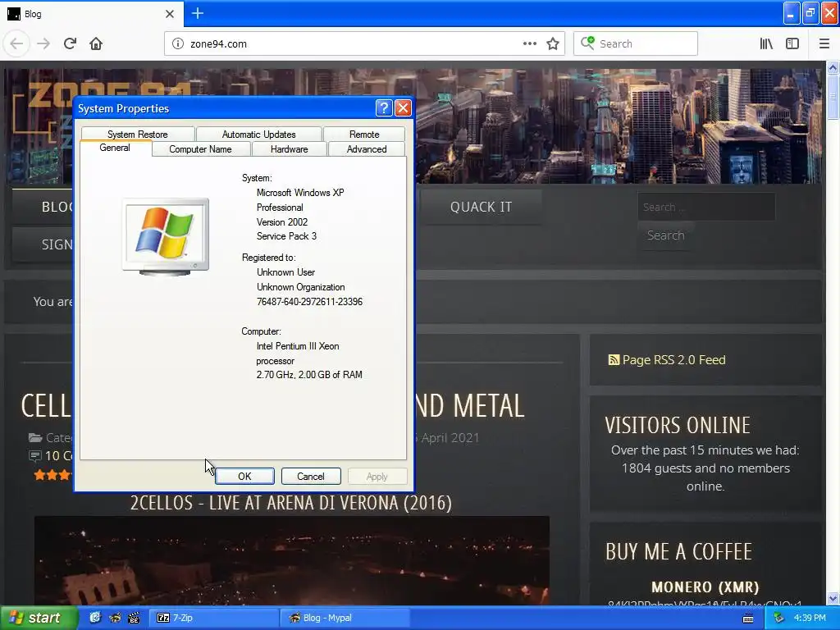
Task: Switch to the System Restore tab
Action: [x=138, y=134]
